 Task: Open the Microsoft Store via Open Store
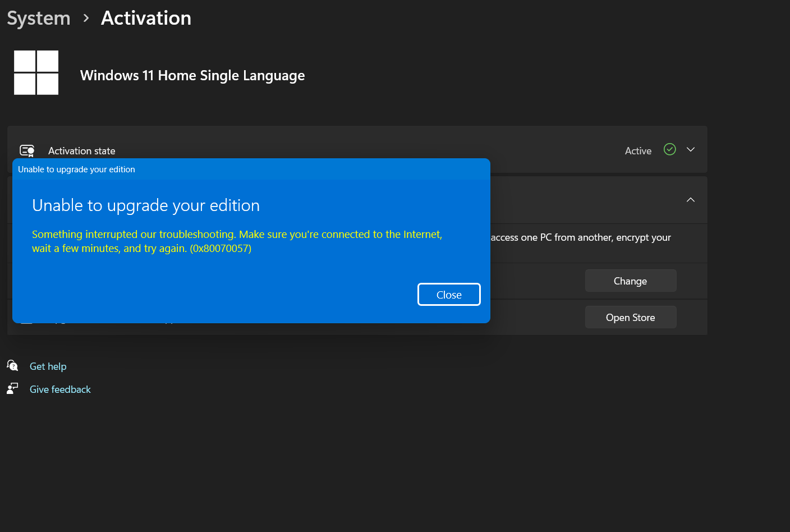[630, 317]
